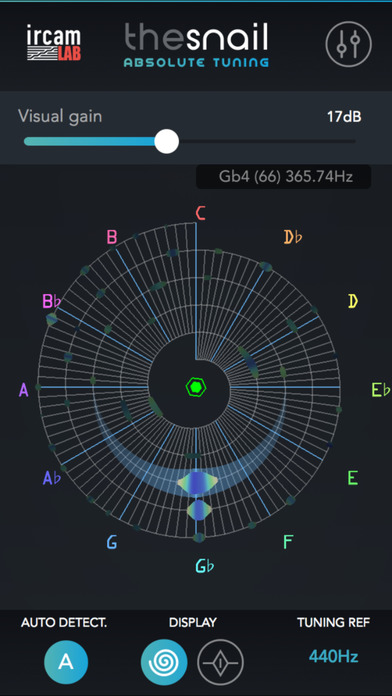Image resolution: width=392 pixels, height=696 pixels.
Task: Click the large Gb spectral blob
Action: tap(198, 482)
